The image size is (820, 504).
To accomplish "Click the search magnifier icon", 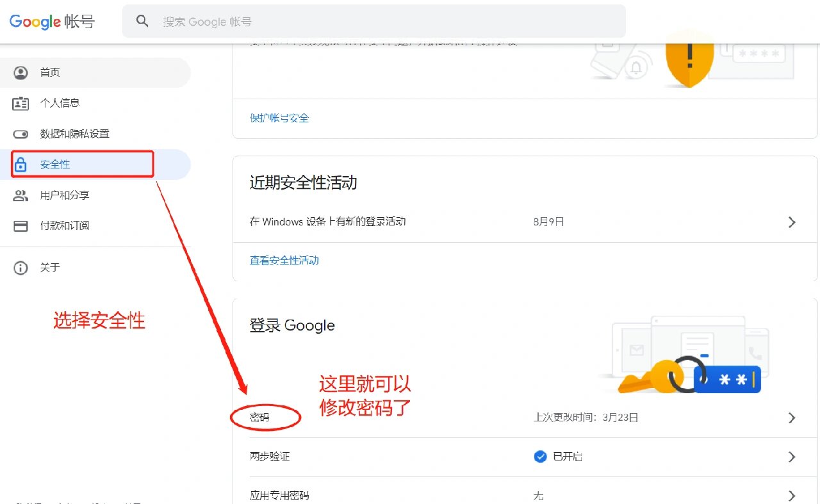I will pos(142,21).
